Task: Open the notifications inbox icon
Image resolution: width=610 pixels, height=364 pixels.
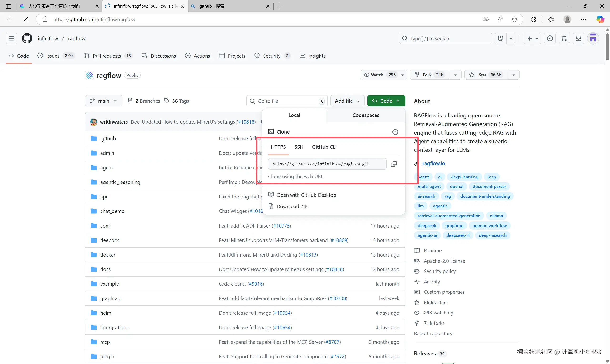Action: coord(578,39)
